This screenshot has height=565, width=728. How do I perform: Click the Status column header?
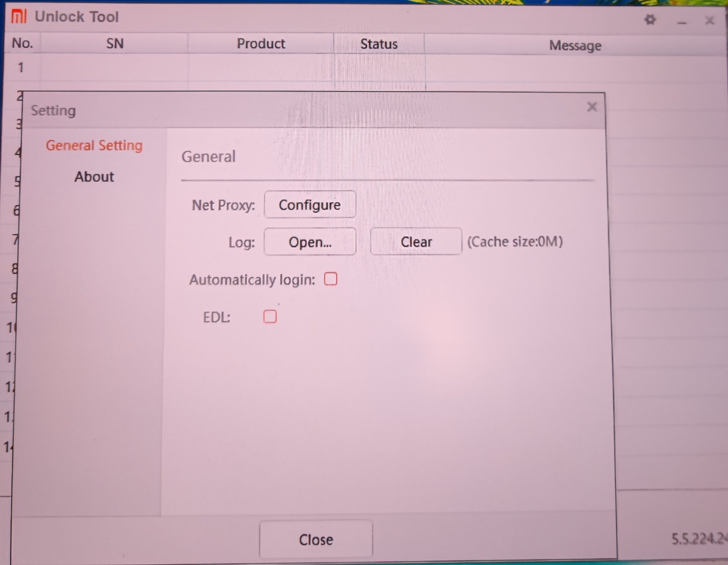click(x=379, y=44)
